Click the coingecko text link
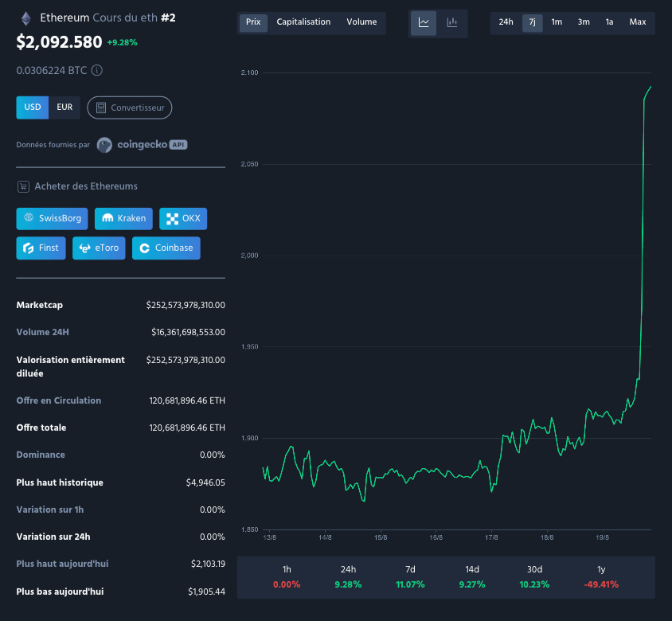672x621 pixels. 142,145
